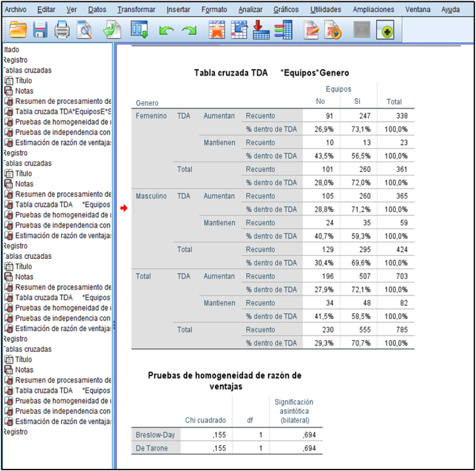The width and height of the screenshot is (476, 471).
Task: Open the Formato menu
Action: click(x=214, y=9)
